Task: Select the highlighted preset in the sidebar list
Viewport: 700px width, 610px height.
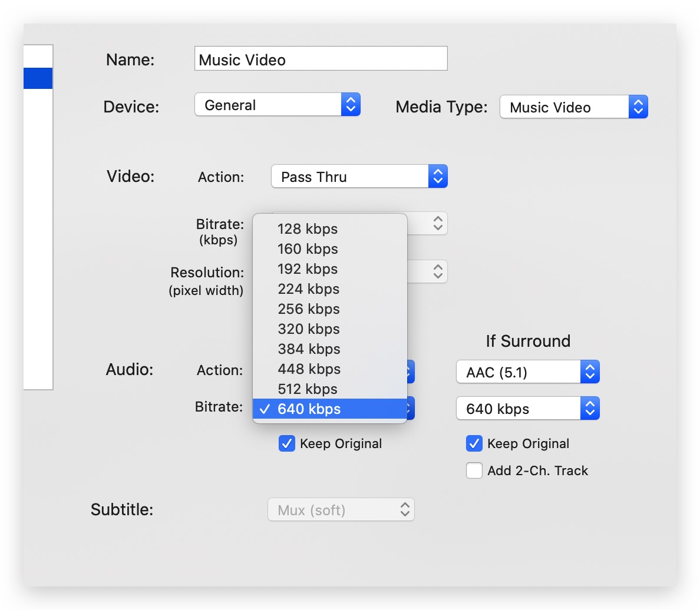Action: [38, 79]
